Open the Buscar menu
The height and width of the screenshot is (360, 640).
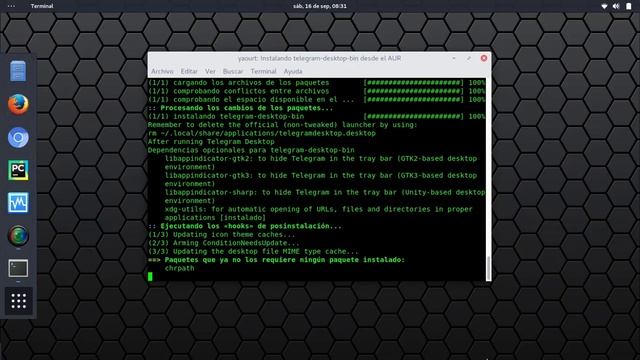coord(233,71)
